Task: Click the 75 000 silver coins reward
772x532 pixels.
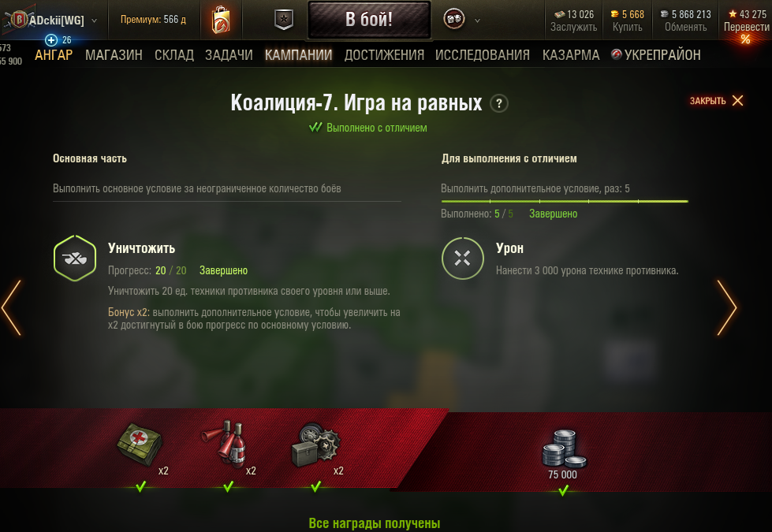Action: click(x=563, y=454)
